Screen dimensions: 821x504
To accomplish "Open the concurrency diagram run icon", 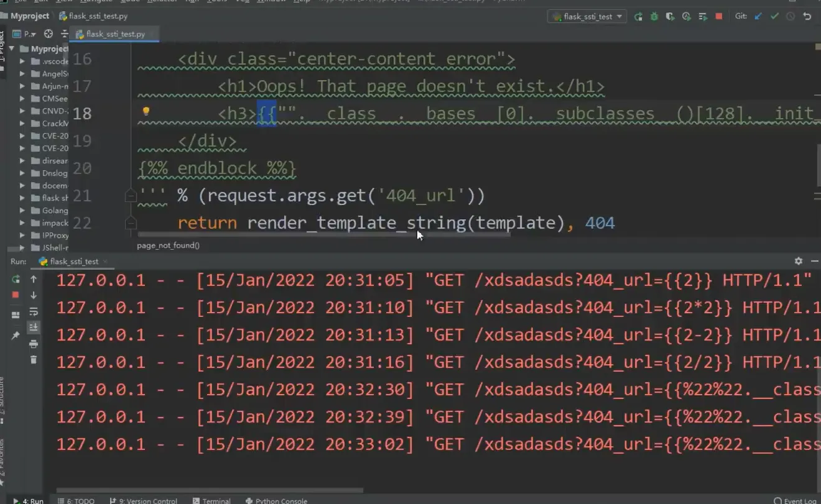I will 703,17.
